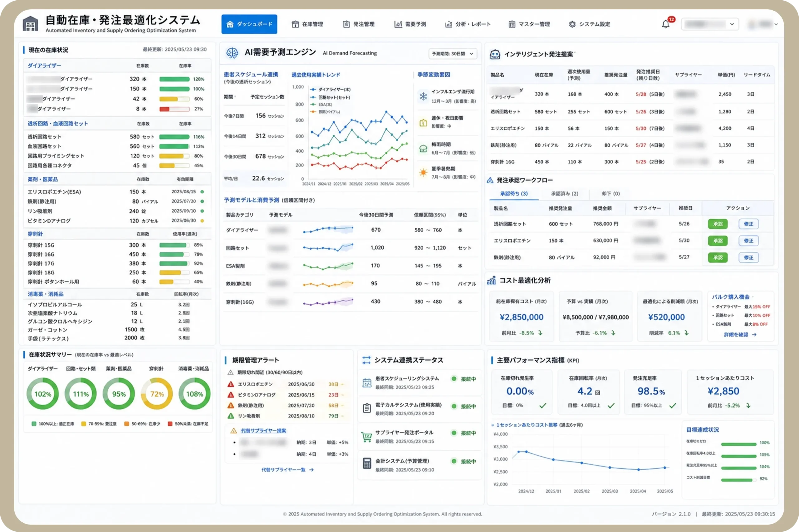This screenshot has height=532, width=799.
Task: Open the マスター管理 menu
Action: 529,24
